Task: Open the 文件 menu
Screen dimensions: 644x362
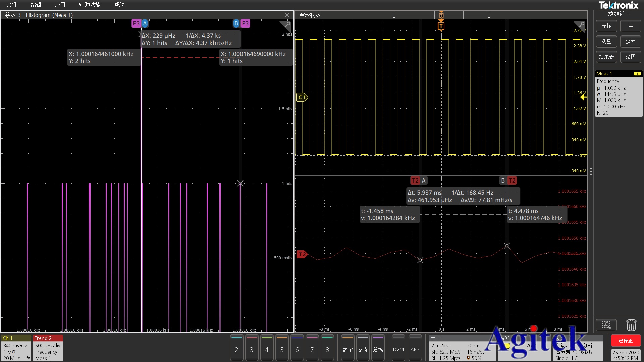Action: [x=12, y=5]
